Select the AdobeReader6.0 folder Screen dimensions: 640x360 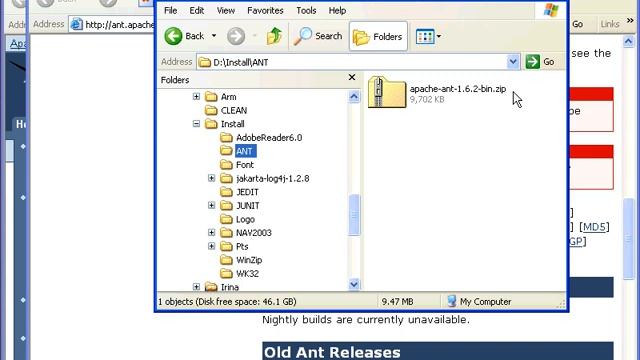click(x=269, y=138)
